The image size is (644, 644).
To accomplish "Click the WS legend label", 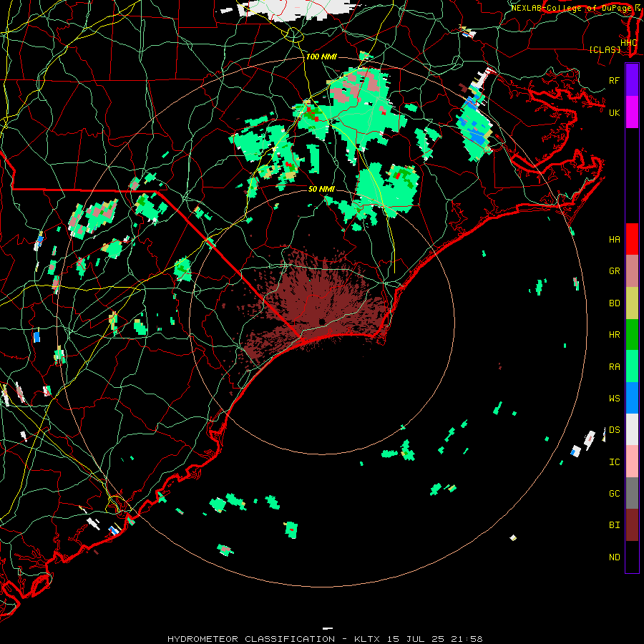I will point(614,399).
